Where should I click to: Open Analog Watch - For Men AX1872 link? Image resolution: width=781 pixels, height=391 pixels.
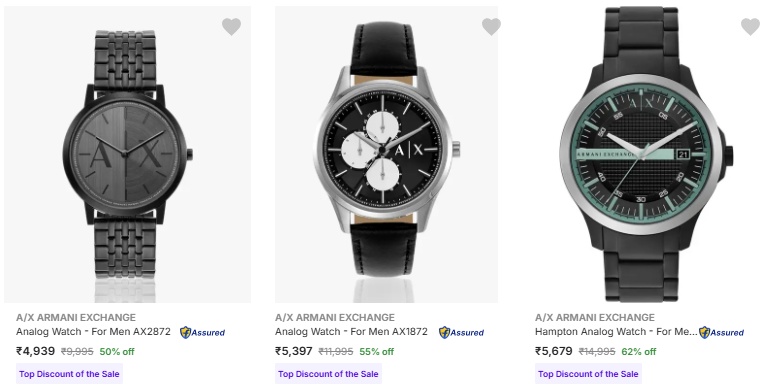[x=351, y=332]
